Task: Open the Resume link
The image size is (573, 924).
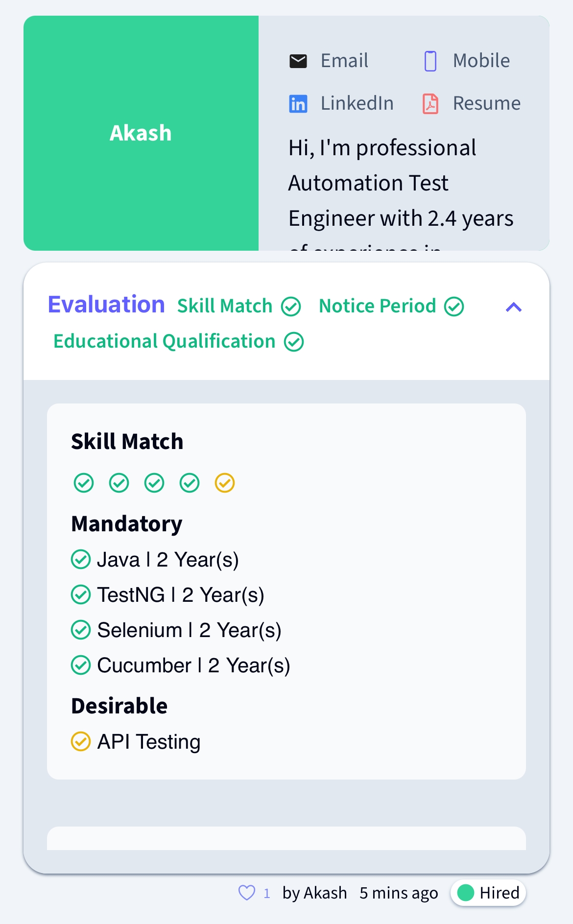Action: tap(487, 103)
